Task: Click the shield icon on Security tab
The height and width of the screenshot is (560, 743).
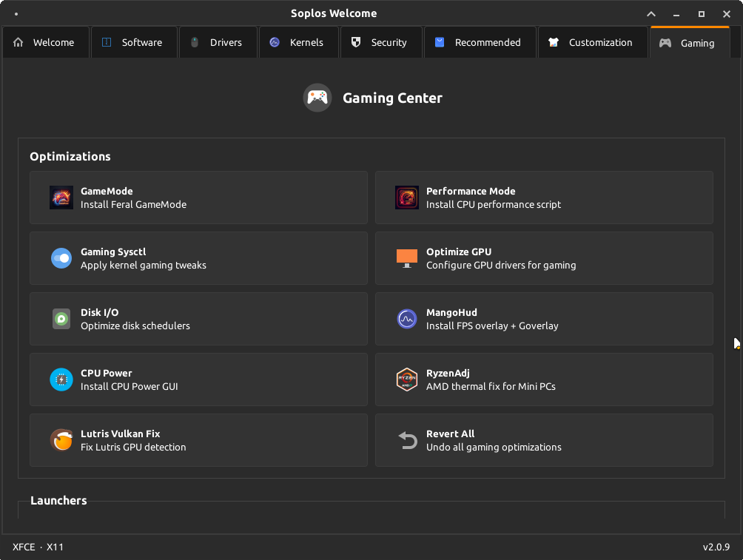Action: (356, 42)
